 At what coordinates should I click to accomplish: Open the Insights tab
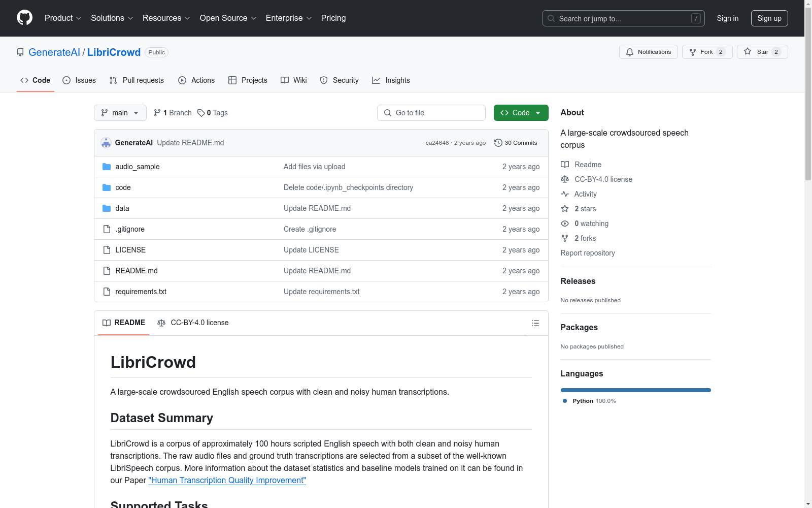click(x=391, y=80)
